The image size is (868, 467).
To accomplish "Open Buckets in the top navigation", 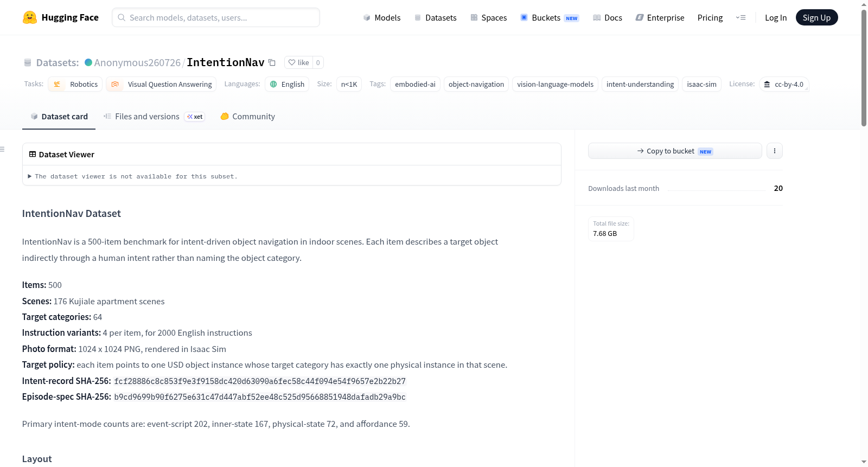I will click(x=550, y=17).
